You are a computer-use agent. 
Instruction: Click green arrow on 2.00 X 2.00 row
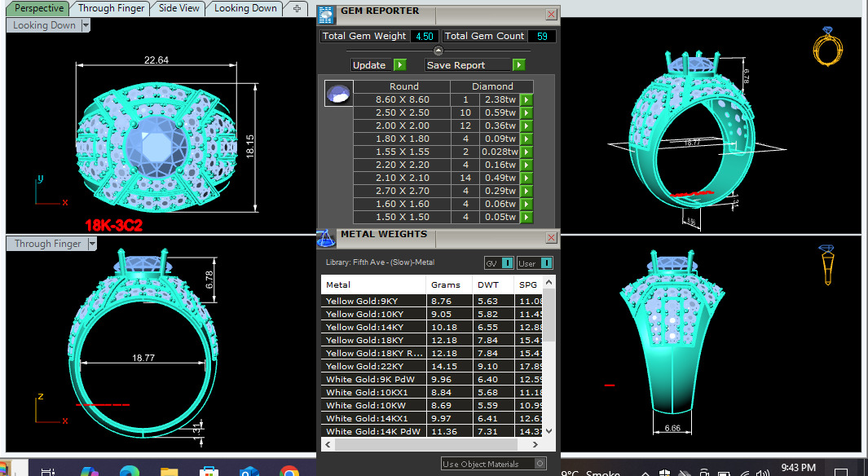pyautogui.click(x=527, y=126)
